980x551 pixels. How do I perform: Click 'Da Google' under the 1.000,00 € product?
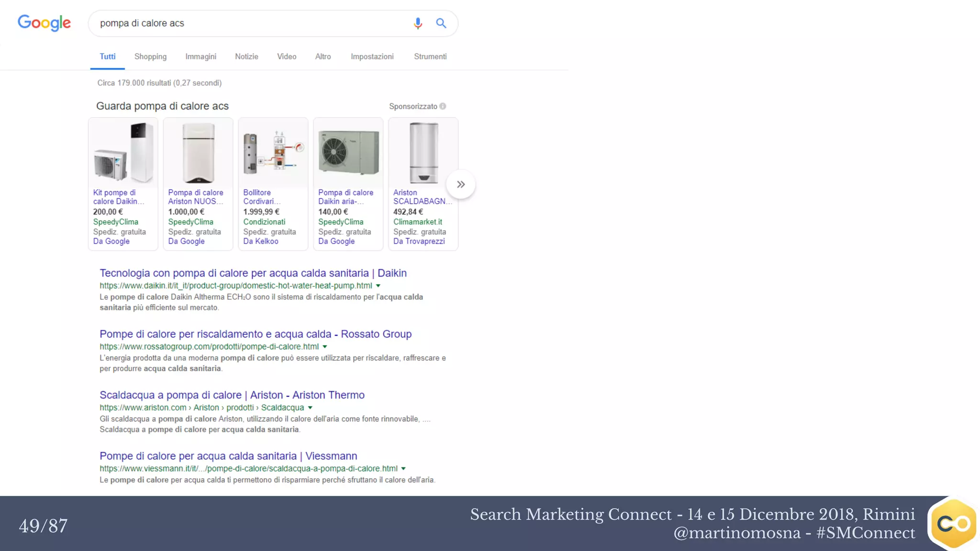point(186,241)
